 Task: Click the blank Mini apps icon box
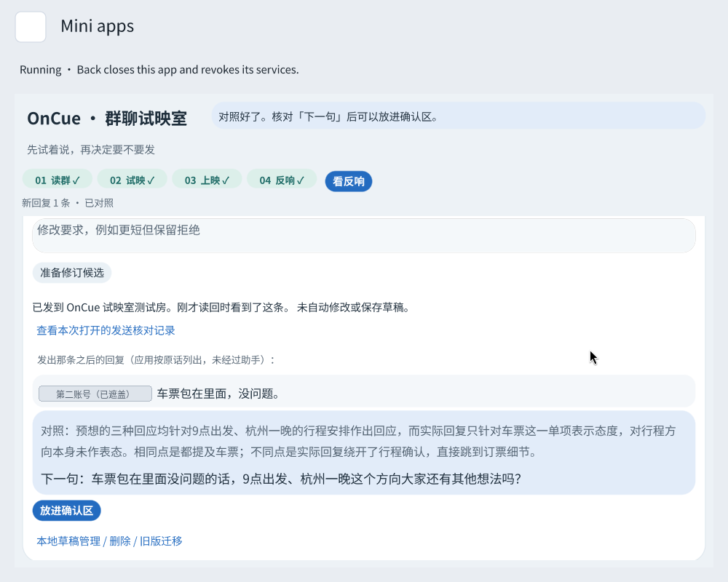pos(31,27)
